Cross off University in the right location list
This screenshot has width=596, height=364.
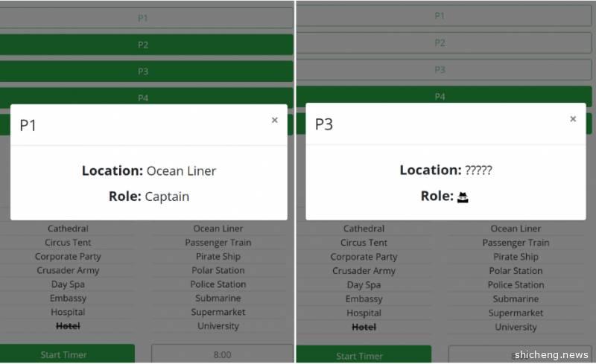pyautogui.click(x=516, y=327)
